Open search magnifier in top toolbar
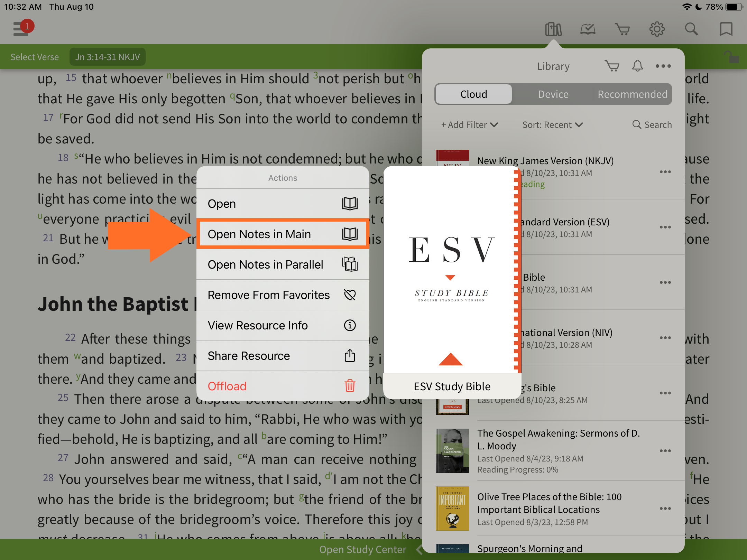 pyautogui.click(x=692, y=29)
